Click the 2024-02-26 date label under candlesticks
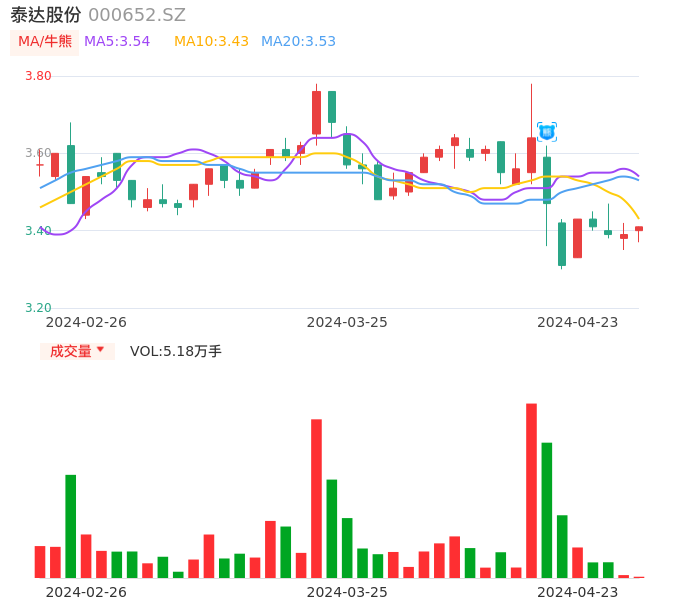 click(x=86, y=322)
